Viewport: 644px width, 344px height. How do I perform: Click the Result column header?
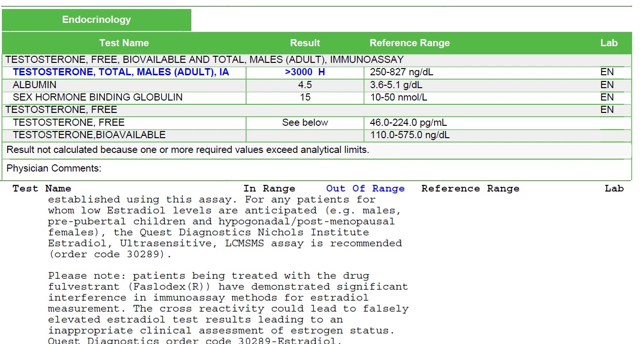305,43
